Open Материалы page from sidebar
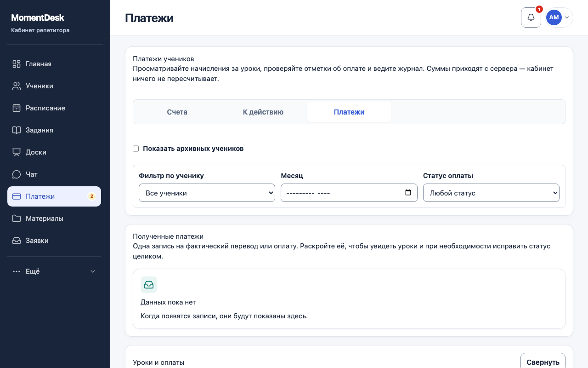 (x=54, y=218)
